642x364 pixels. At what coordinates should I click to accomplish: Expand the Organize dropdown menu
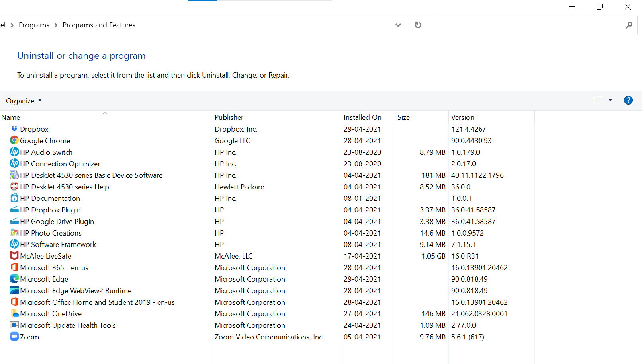23,101
